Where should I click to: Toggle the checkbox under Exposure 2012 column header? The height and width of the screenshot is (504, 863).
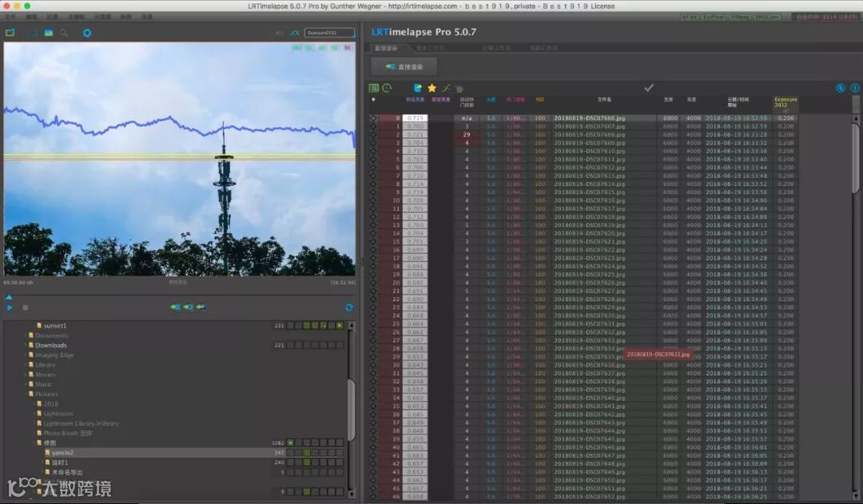(x=785, y=110)
